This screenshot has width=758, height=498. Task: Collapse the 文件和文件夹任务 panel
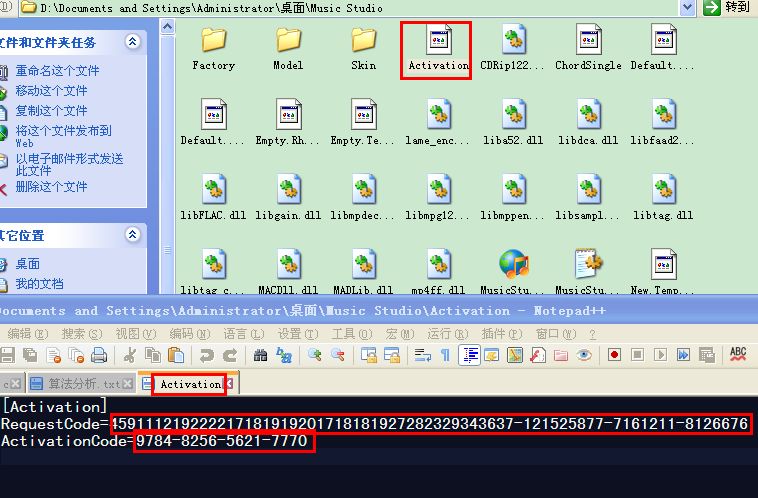click(x=132, y=42)
